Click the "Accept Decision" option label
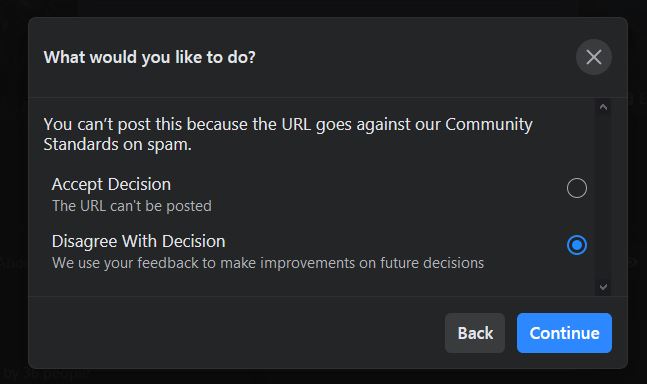This screenshot has width=647, height=384. (111, 184)
